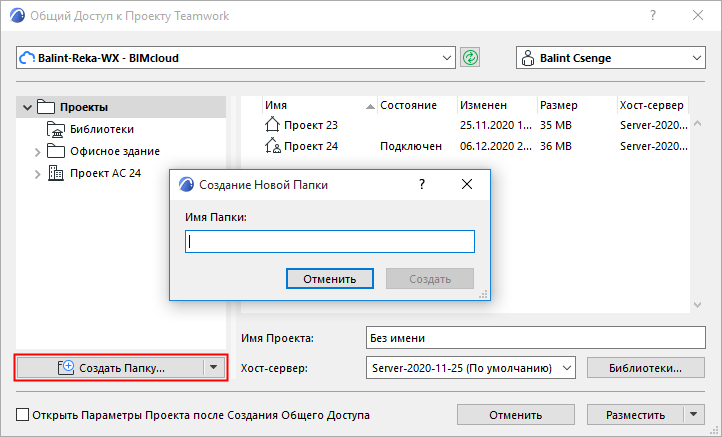Select the Проект 23 row

465,125
